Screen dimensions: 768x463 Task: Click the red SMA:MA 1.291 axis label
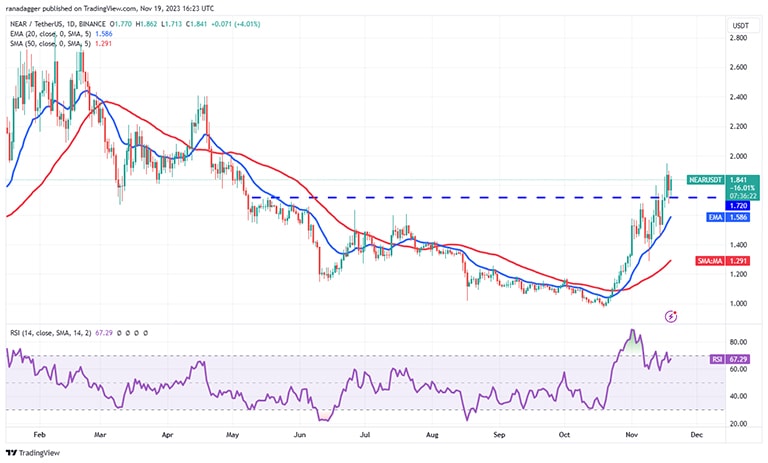722,261
